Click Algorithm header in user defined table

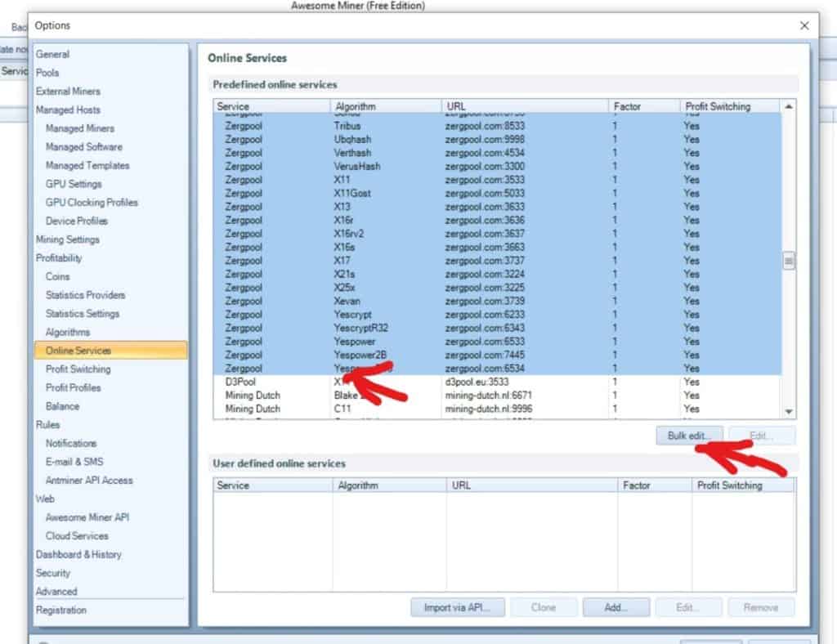(389, 485)
